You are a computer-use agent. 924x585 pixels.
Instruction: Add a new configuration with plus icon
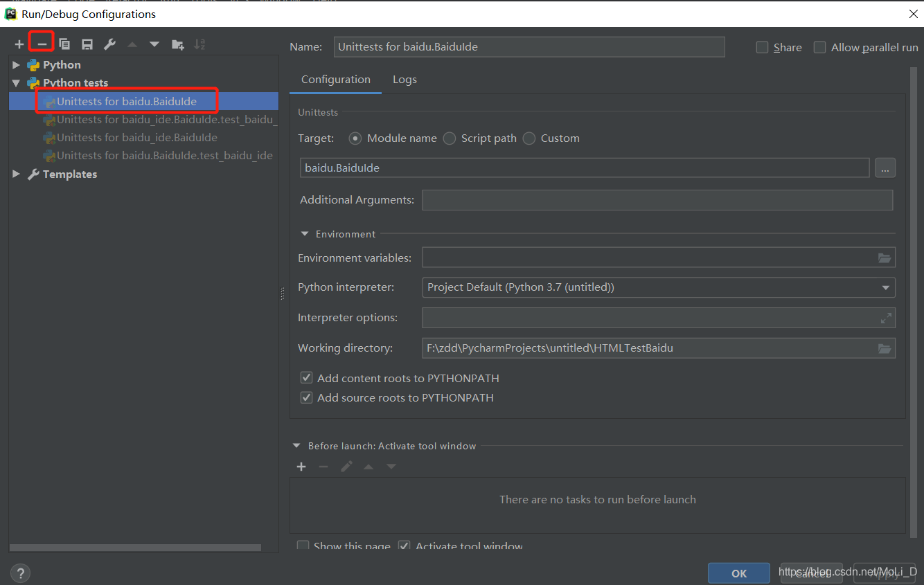click(19, 44)
